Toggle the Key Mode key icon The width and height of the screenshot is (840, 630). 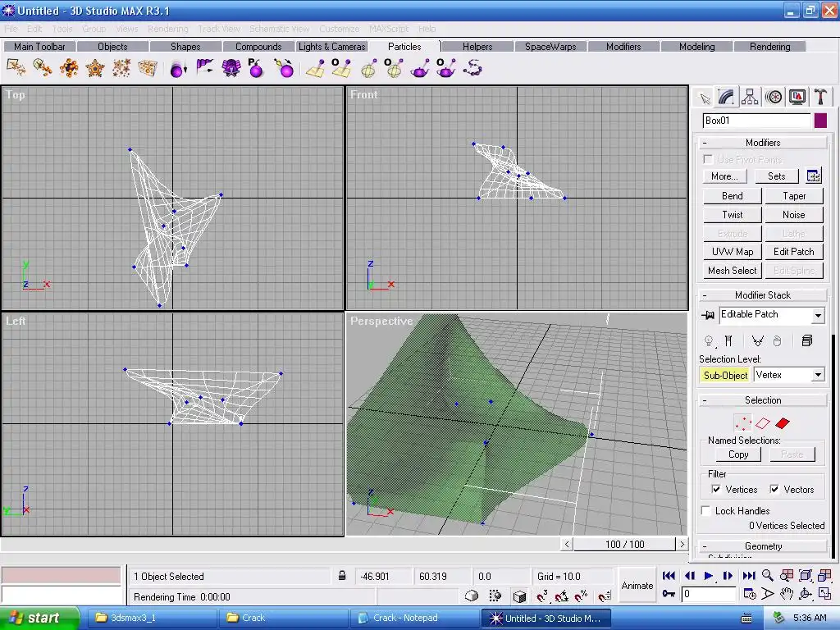[x=669, y=594]
